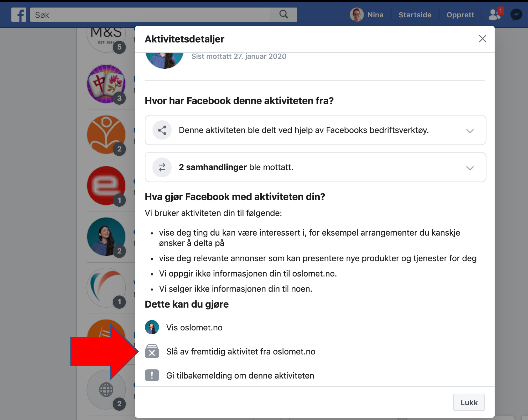Click the Facebook logo icon
Image resolution: width=528 pixels, height=420 pixels.
pyautogui.click(x=19, y=15)
